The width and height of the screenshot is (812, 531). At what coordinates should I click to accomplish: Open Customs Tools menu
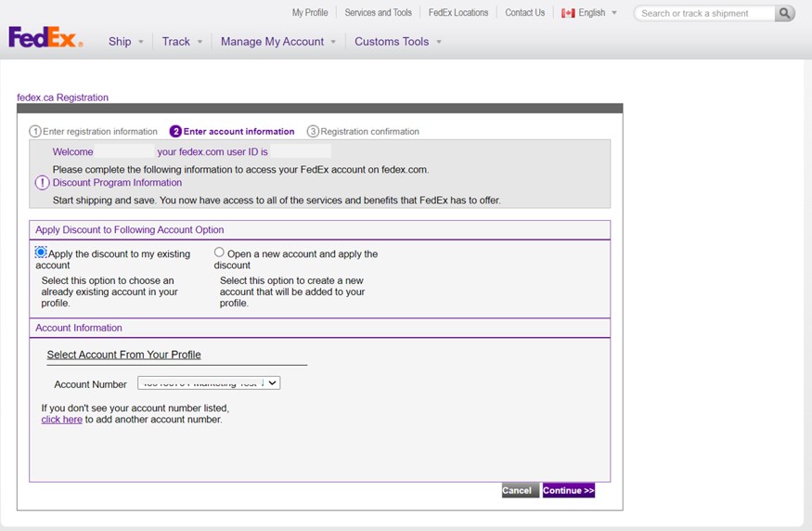click(397, 42)
